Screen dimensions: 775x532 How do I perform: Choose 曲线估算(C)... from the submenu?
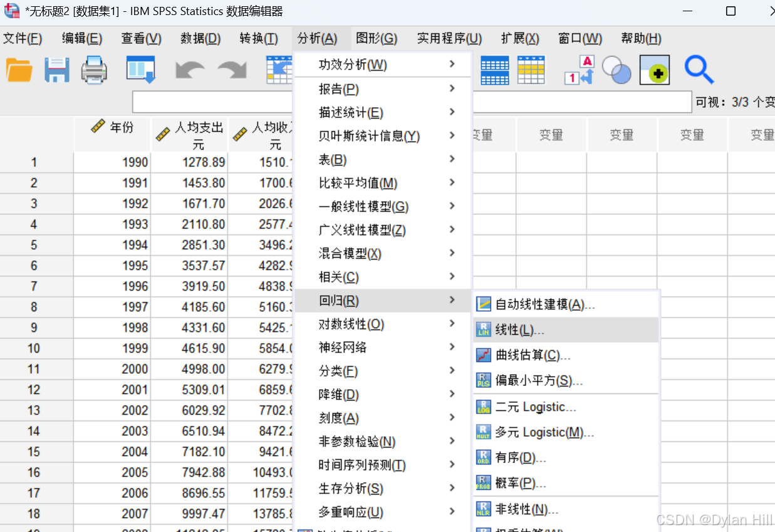point(566,355)
